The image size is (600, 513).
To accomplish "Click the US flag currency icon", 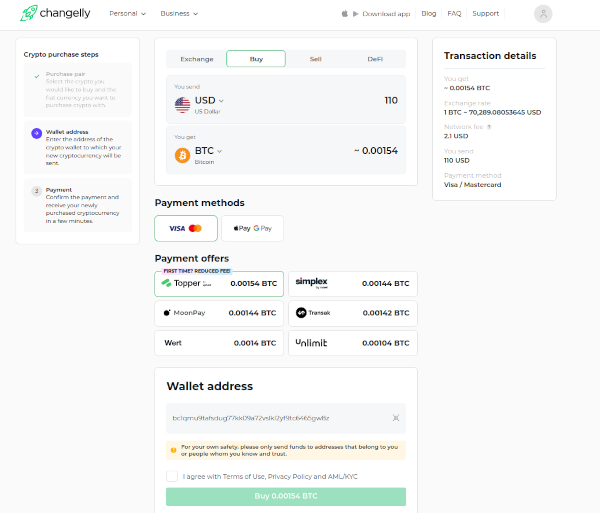I will pos(183,105).
